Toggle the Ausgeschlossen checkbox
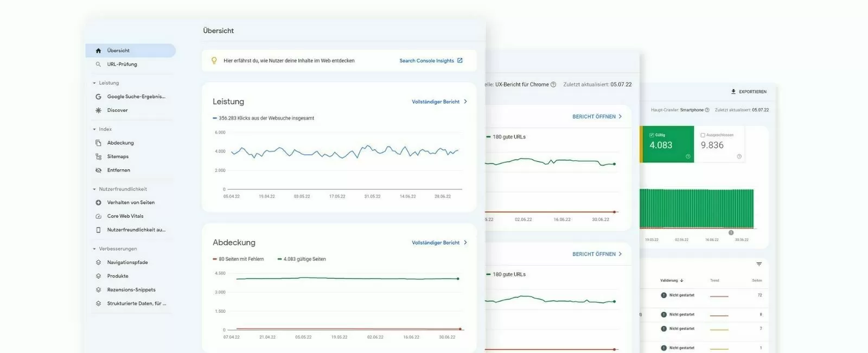Image resolution: width=868 pixels, height=353 pixels. (x=703, y=135)
